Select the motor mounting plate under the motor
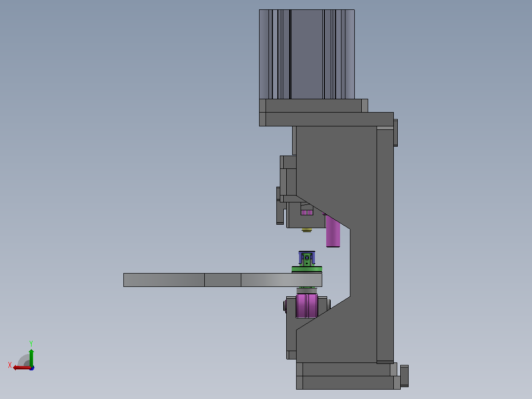This screenshot has width=532, height=399. [x=313, y=106]
